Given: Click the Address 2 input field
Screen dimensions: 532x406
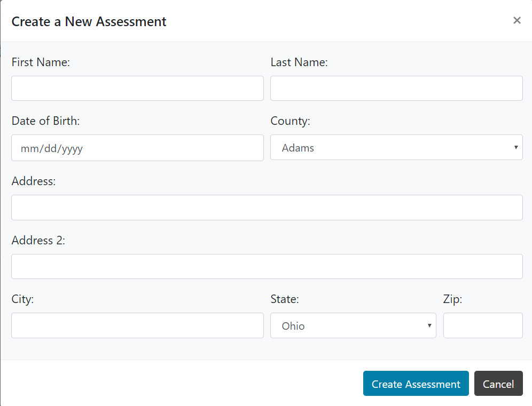Looking at the screenshot, I should pos(267,266).
